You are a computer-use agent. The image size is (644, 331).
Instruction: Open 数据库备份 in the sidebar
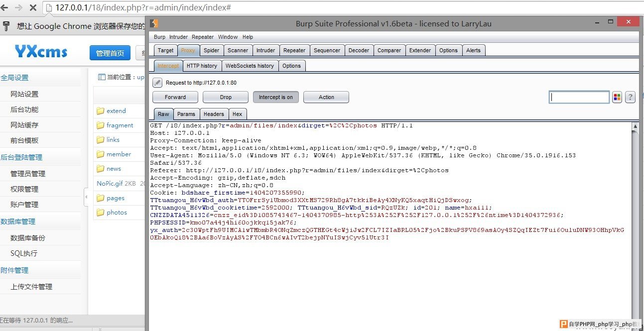(28, 238)
